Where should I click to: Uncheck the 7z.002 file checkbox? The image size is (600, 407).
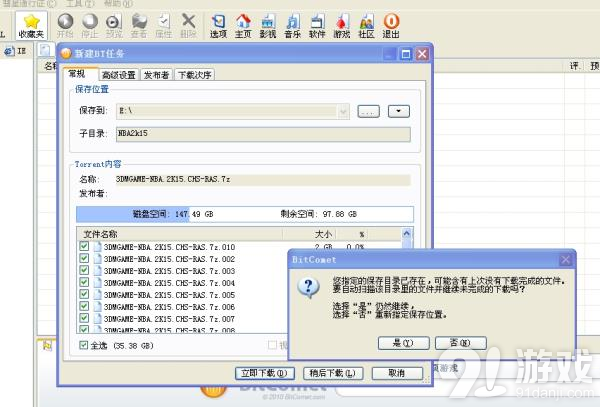[84, 259]
